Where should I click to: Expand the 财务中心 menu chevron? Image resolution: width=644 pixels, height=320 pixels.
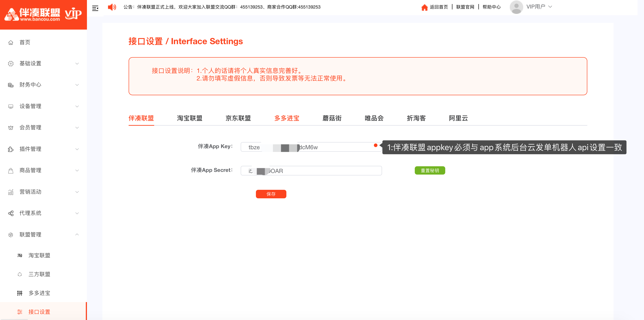[x=77, y=85]
